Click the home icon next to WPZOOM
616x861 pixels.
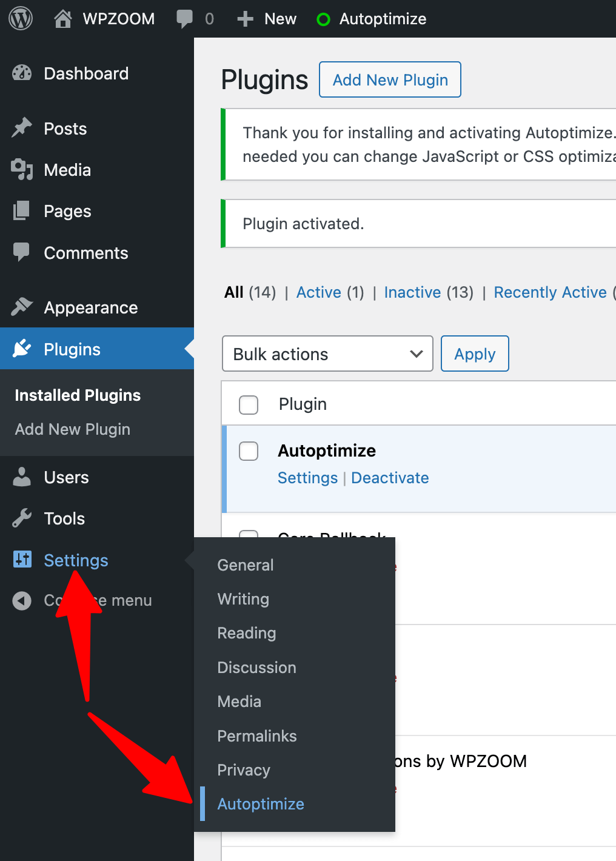(x=62, y=19)
